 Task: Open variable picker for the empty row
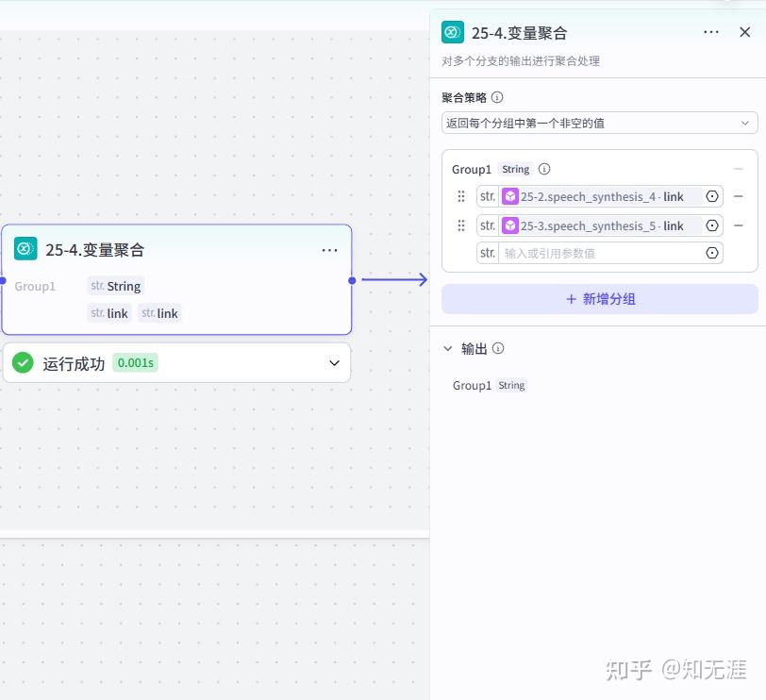(x=712, y=253)
